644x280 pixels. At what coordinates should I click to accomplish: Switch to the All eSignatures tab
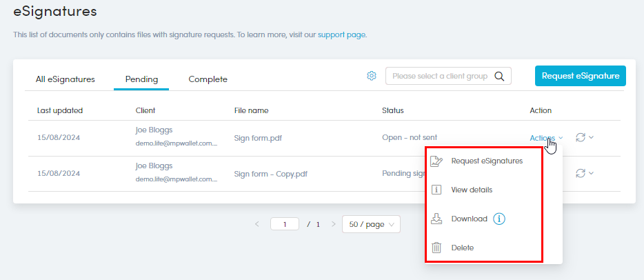(65, 79)
